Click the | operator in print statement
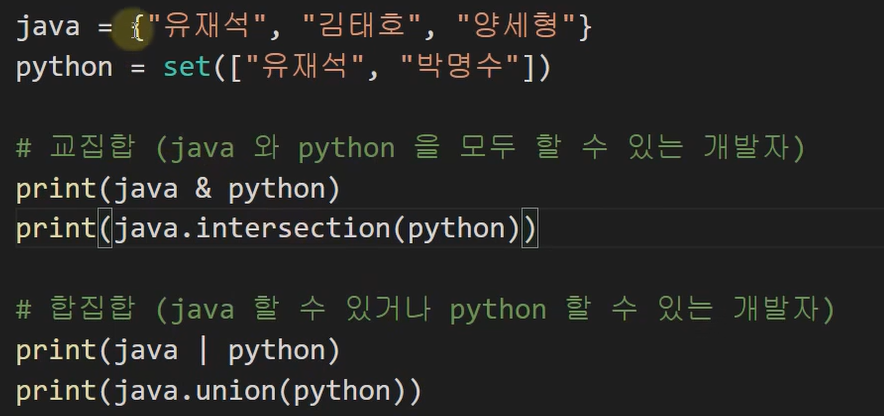The image size is (884, 416). coord(203,351)
